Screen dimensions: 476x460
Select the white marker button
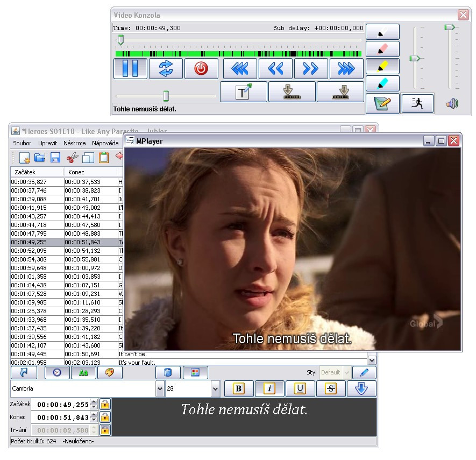click(382, 32)
